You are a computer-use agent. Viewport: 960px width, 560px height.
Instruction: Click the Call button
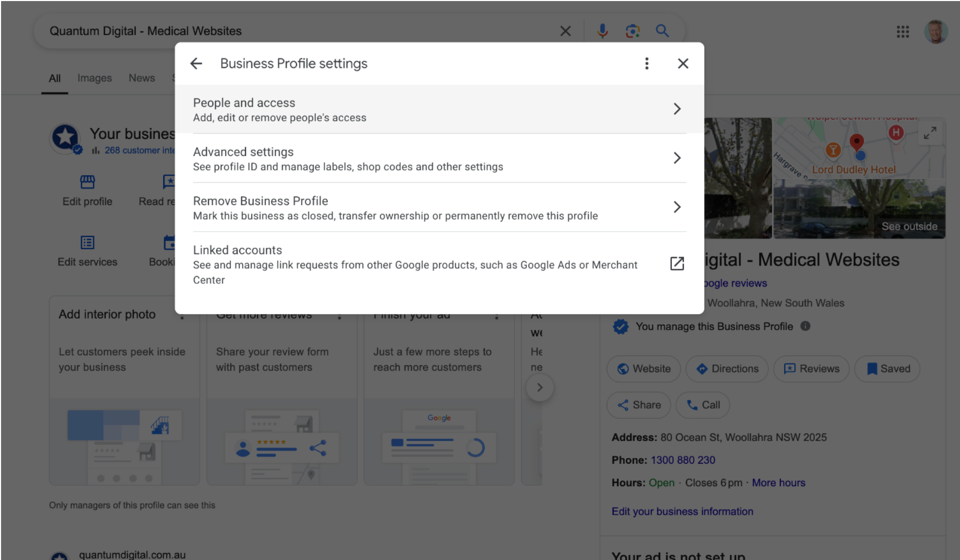pos(703,405)
